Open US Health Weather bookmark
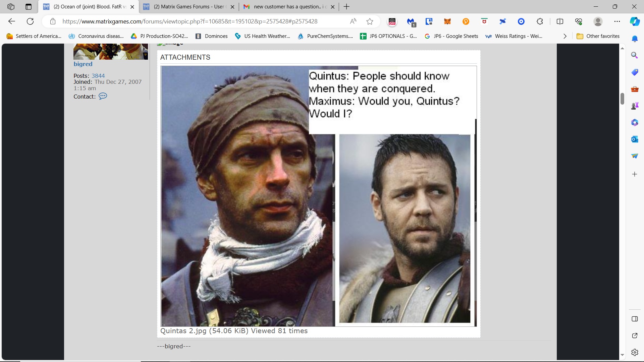This screenshot has width=644, height=362. coord(262,36)
